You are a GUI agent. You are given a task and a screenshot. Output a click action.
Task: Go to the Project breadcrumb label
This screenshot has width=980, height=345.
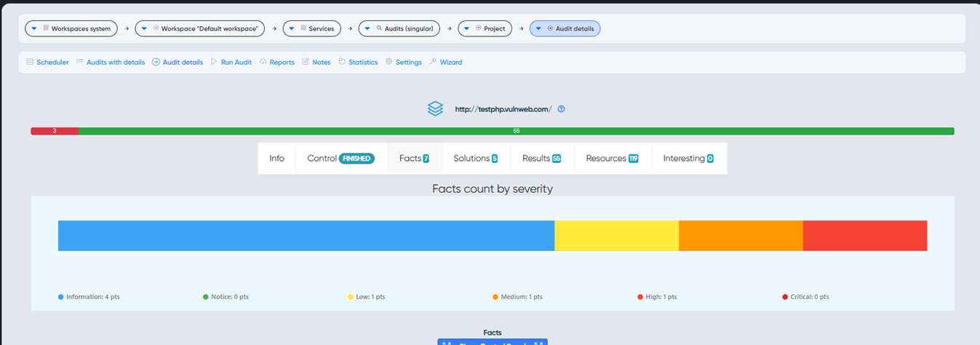coord(495,28)
